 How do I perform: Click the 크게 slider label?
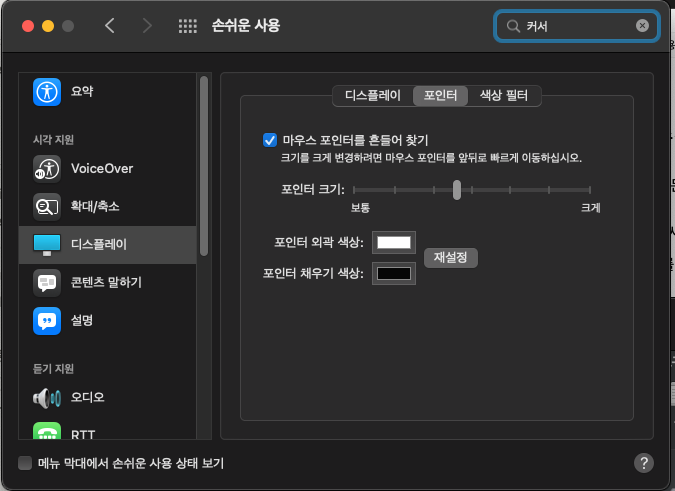[591, 208]
